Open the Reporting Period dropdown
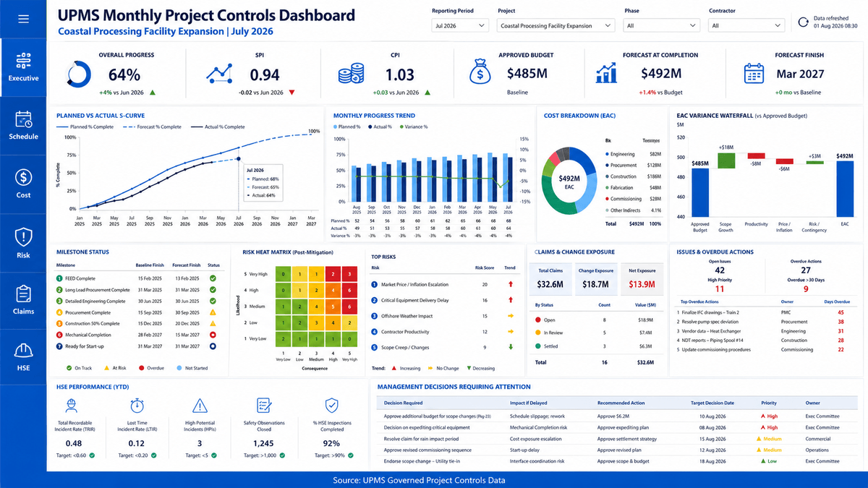This screenshot has height=488, width=868. tap(460, 25)
